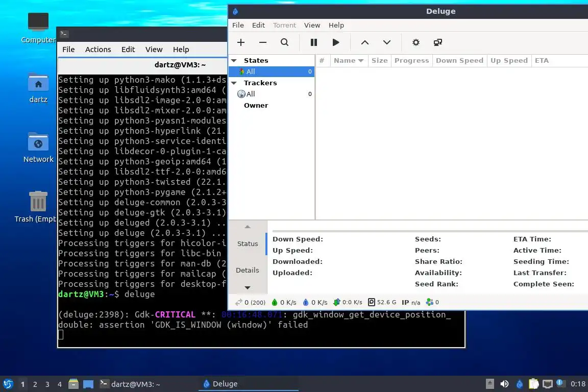The image size is (588, 392).
Task: Sort torrents by ETA column header
Action: coord(542,61)
